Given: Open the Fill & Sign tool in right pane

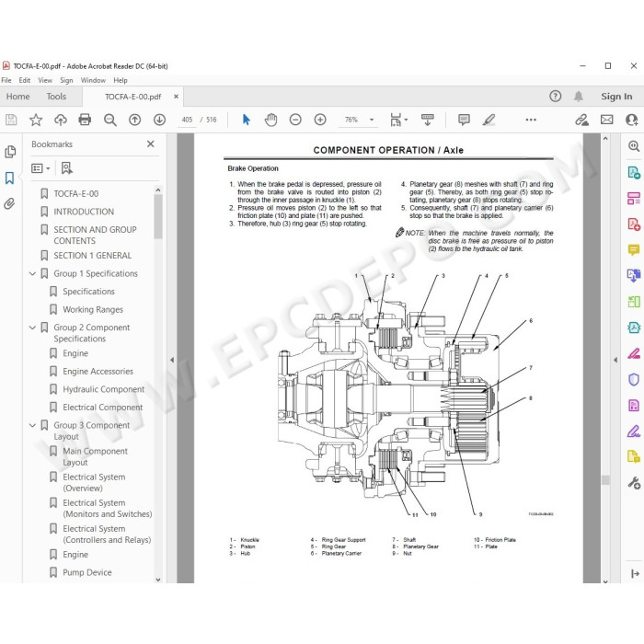Looking at the screenshot, I should tap(634, 431).
